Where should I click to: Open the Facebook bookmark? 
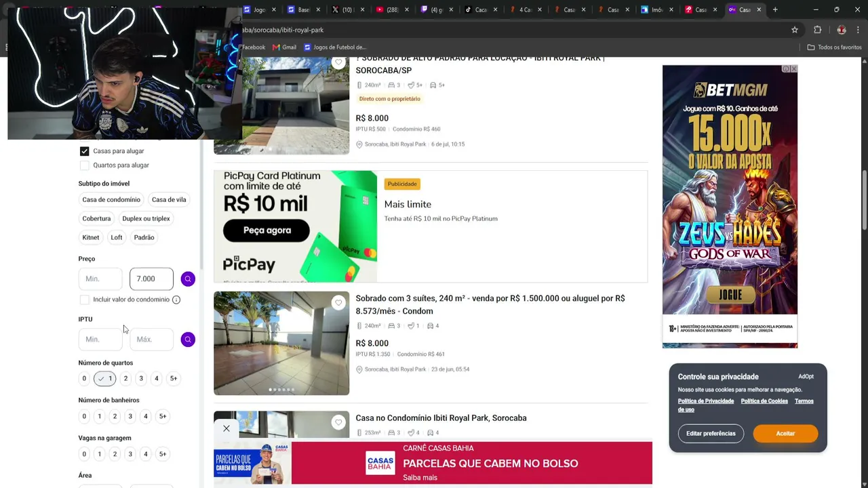[253, 47]
